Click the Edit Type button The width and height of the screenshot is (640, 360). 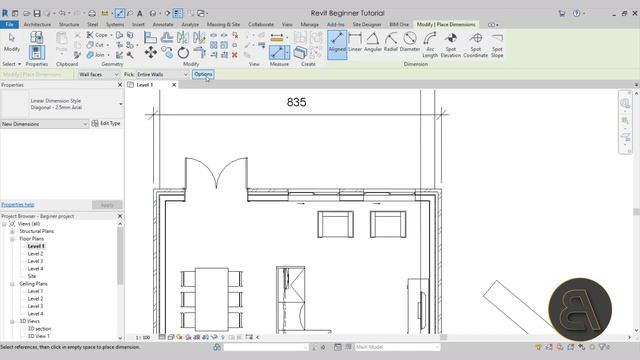click(106, 123)
